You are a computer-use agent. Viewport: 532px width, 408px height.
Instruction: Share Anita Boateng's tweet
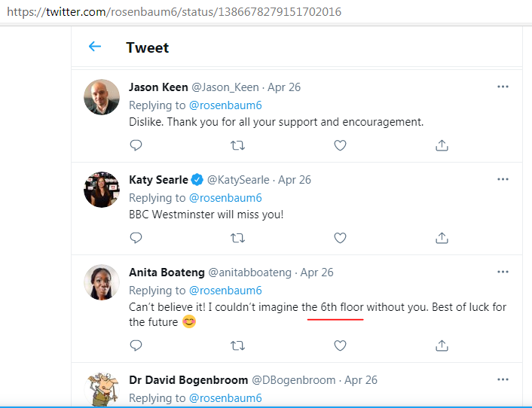click(x=442, y=346)
